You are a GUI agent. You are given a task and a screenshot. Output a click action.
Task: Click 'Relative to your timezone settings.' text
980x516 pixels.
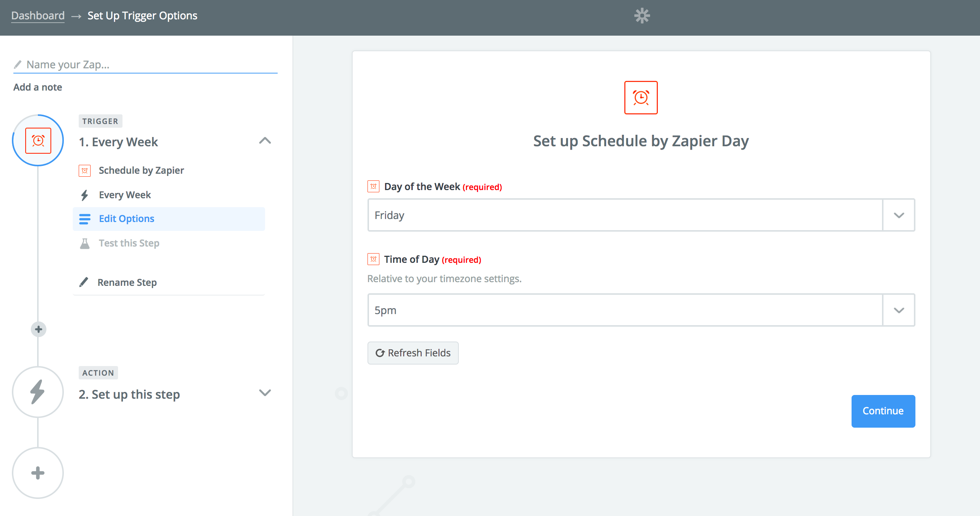(444, 278)
